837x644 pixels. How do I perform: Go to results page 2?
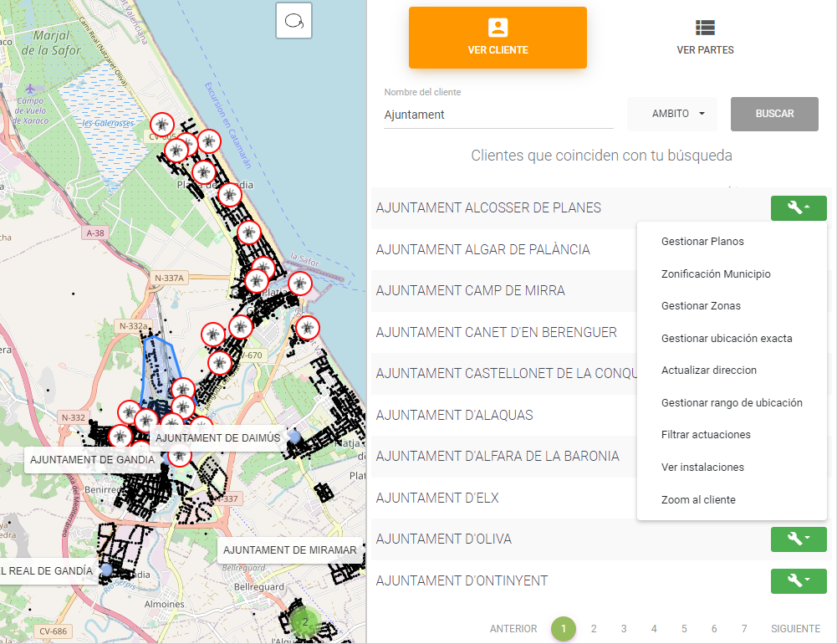click(x=594, y=629)
